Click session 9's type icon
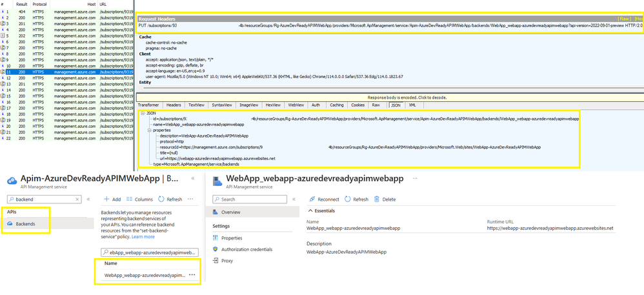 point(3,60)
